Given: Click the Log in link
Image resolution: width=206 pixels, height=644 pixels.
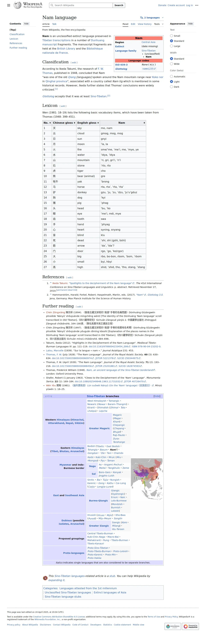Looking at the screenshot, I should pyautogui.click(x=189, y=5).
